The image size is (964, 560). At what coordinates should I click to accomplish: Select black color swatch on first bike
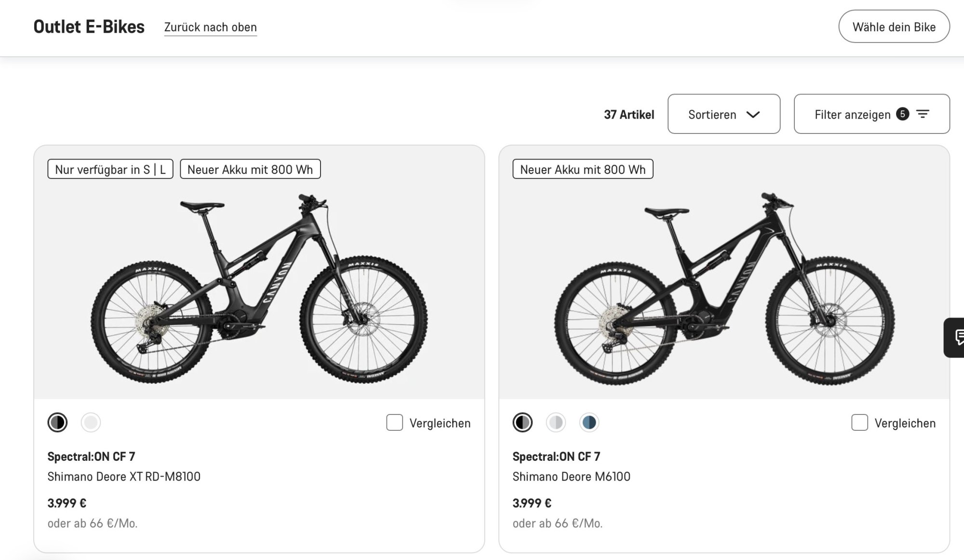(x=57, y=423)
